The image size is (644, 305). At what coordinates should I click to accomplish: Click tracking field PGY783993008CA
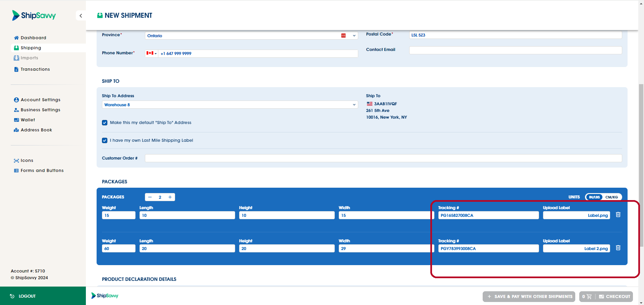click(x=488, y=248)
